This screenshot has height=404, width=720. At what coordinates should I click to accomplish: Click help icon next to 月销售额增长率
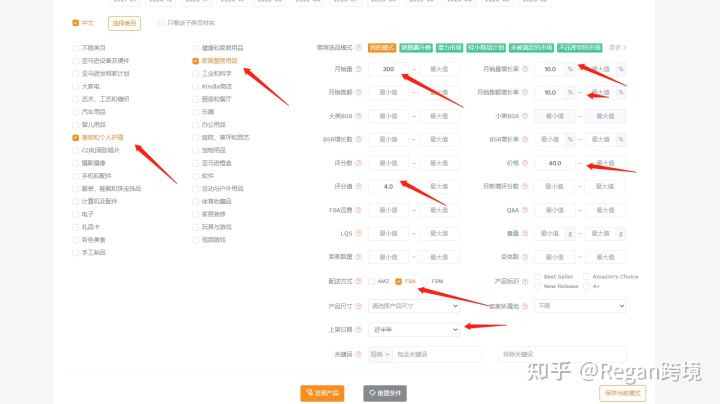tap(525, 92)
